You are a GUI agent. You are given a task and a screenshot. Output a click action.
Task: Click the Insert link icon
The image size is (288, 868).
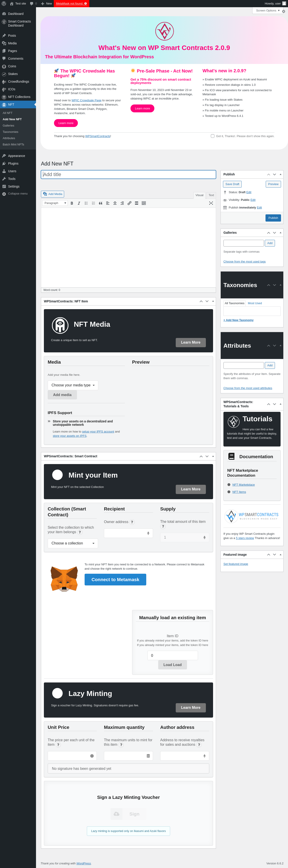point(129,203)
